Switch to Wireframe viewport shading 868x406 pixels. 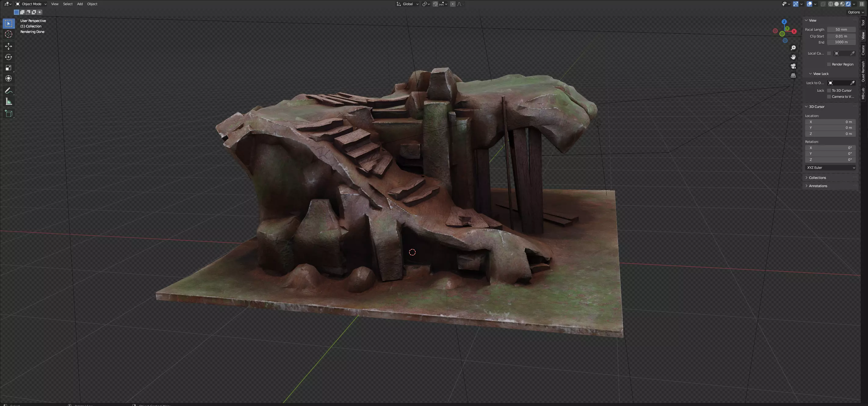pos(831,4)
